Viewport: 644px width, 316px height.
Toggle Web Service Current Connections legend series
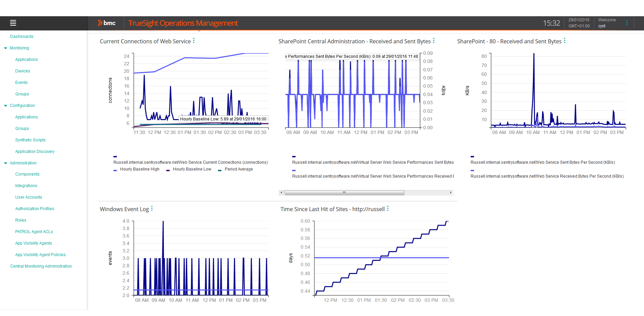point(191,162)
